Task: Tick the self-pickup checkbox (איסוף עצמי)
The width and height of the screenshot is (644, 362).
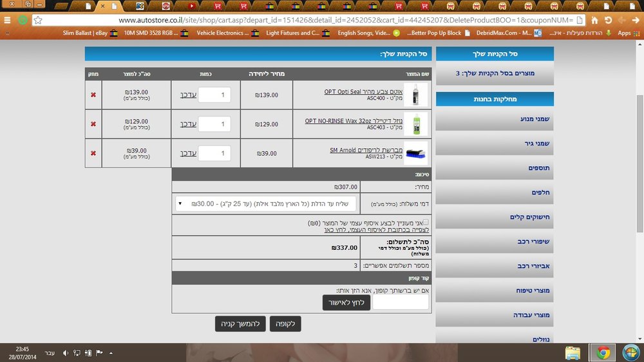Action: [x=426, y=222]
